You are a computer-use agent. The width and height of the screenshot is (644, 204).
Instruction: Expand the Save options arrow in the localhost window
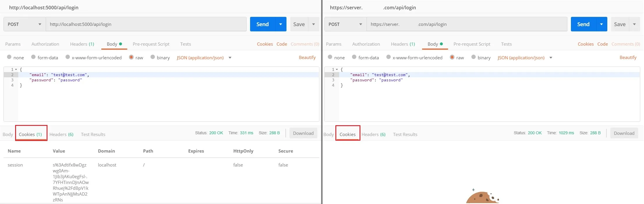tap(314, 24)
